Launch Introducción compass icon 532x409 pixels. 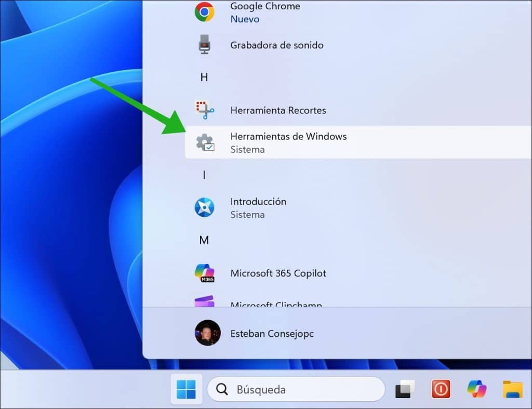(x=204, y=207)
